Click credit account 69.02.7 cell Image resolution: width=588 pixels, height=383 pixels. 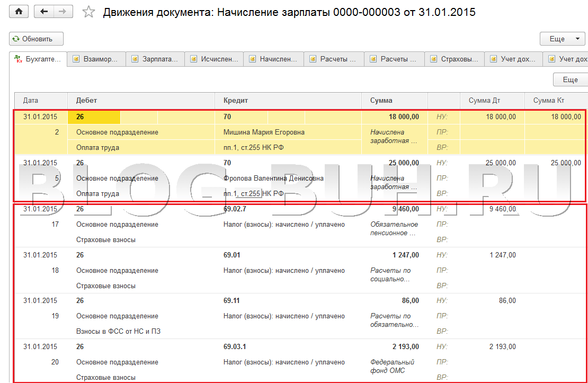pyautogui.click(x=236, y=209)
